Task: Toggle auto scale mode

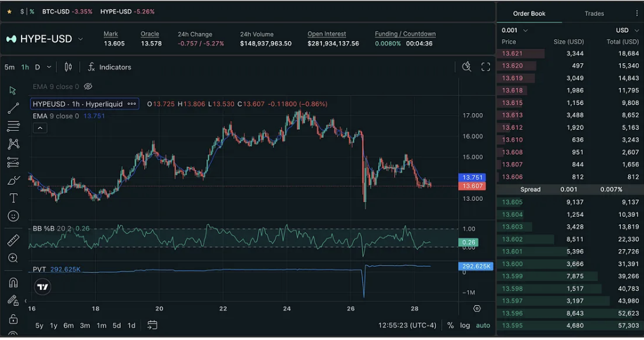Action: coord(483,325)
